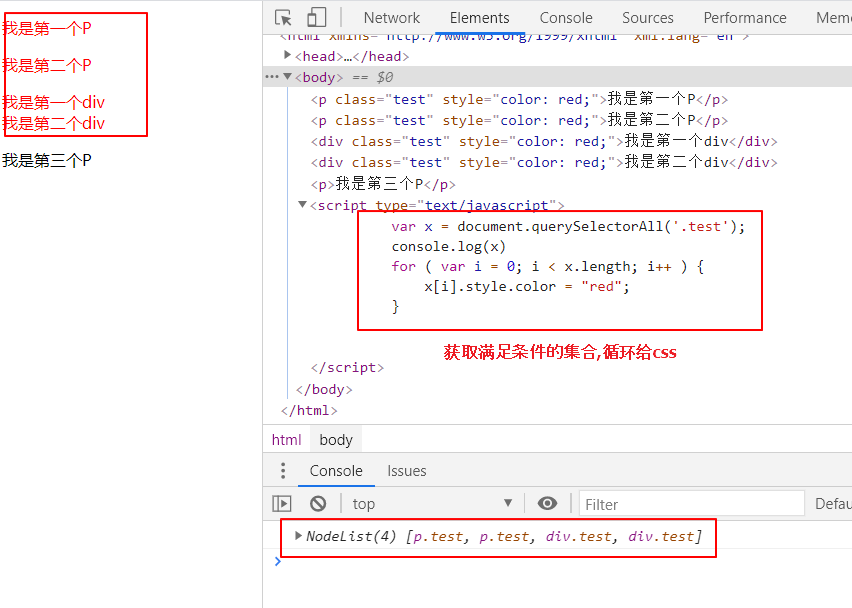Select 'html' in the breadcrumb bar
Viewport: 852px width, 608px height.
click(x=286, y=439)
